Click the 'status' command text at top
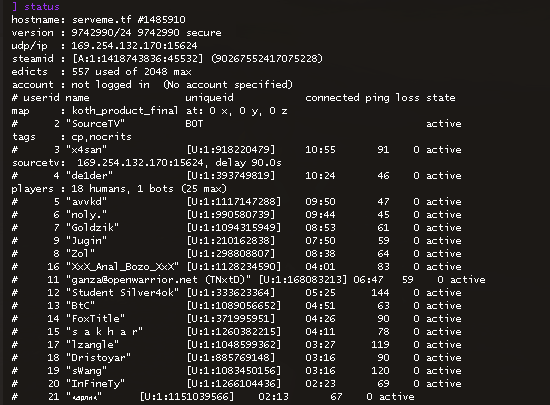The width and height of the screenshot is (550, 405). point(42,7)
